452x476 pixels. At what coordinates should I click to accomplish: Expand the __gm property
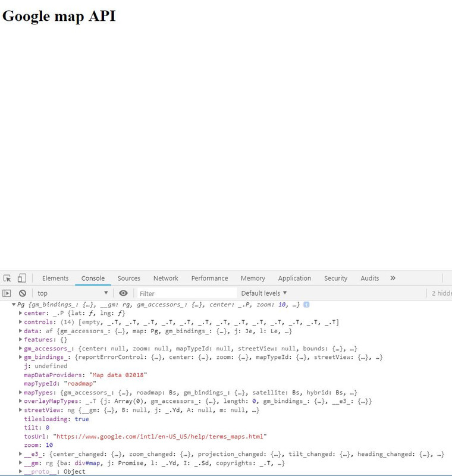tap(20, 463)
